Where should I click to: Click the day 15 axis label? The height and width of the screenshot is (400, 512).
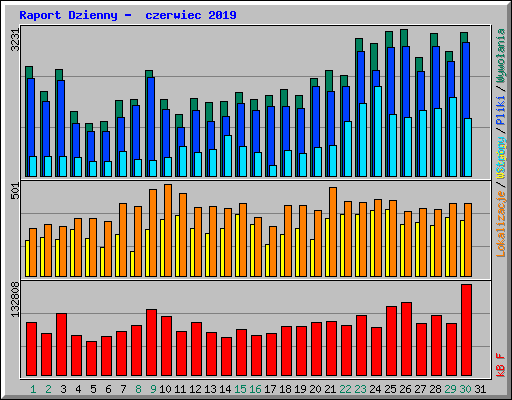click(x=240, y=389)
